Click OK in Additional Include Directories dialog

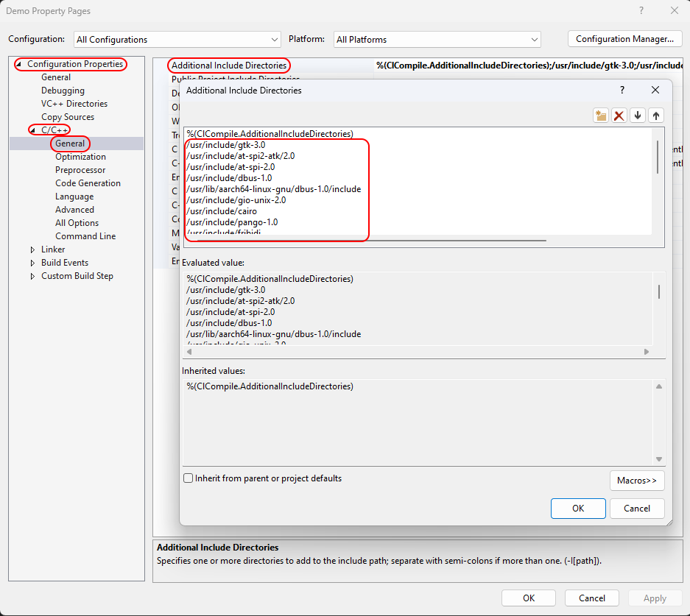pos(577,508)
